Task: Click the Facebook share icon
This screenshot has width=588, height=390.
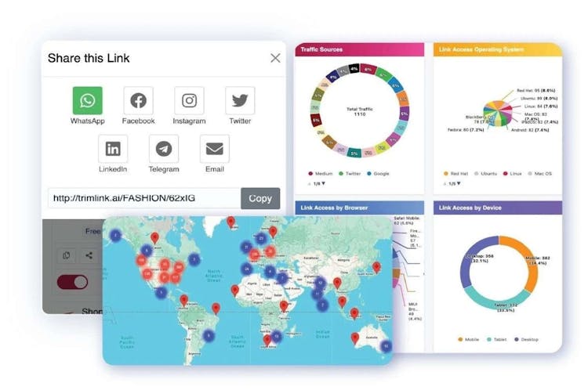Action: (x=138, y=101)
